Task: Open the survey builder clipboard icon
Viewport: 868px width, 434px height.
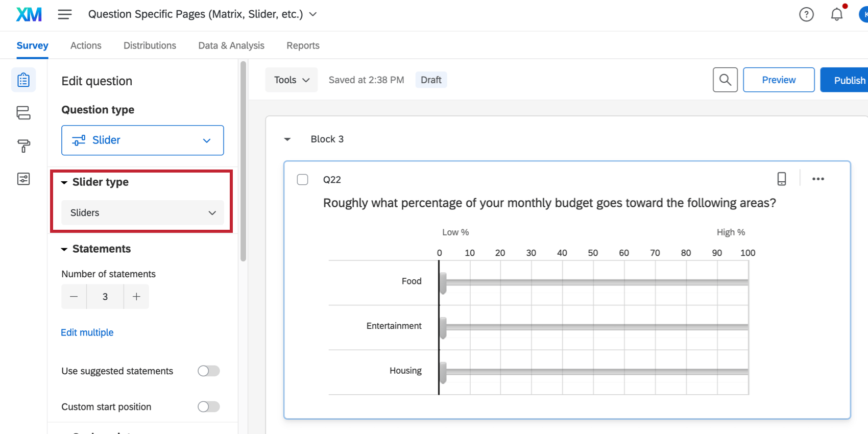Action: click(23, 80)
